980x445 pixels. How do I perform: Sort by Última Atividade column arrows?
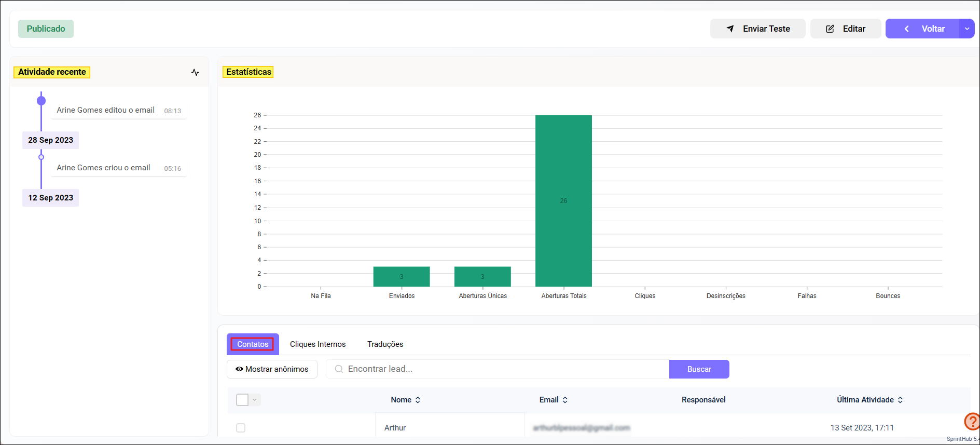pos(900,400)
